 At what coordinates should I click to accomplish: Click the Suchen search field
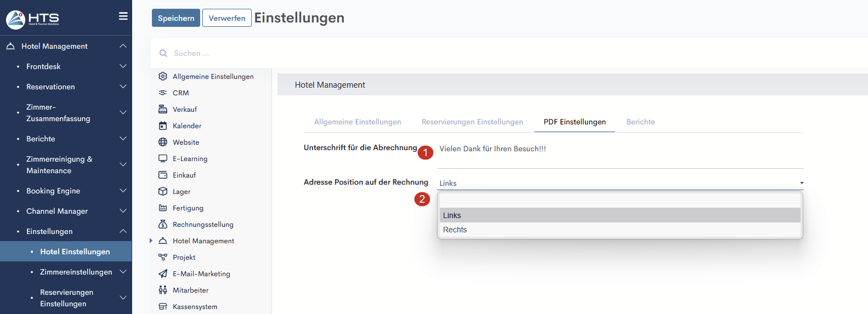tap(329, 53)
